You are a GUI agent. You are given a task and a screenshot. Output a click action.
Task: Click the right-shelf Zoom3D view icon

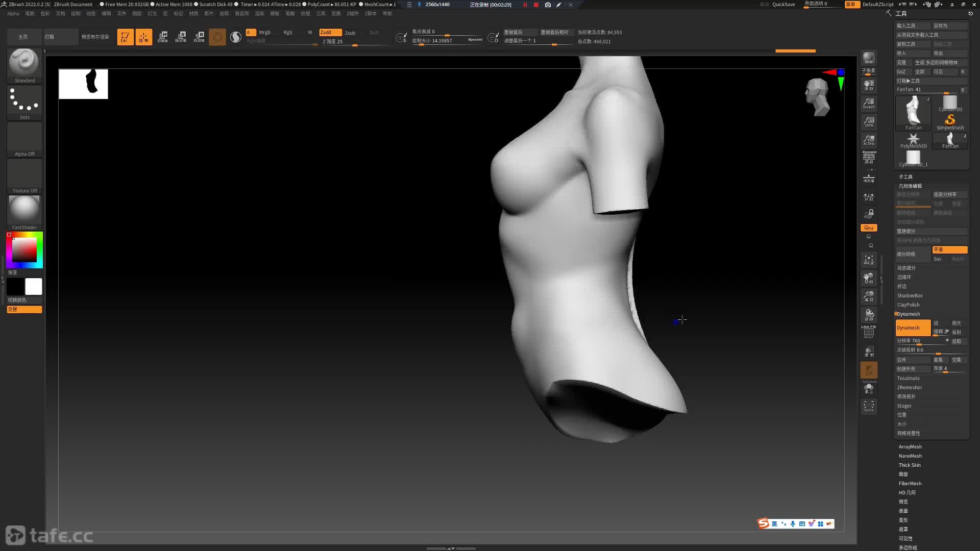tap(869, 296)
